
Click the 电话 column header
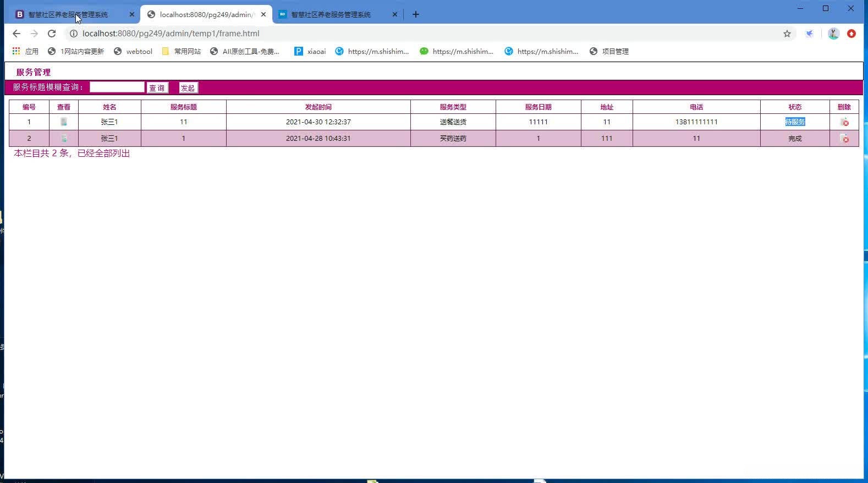point(696,107)
